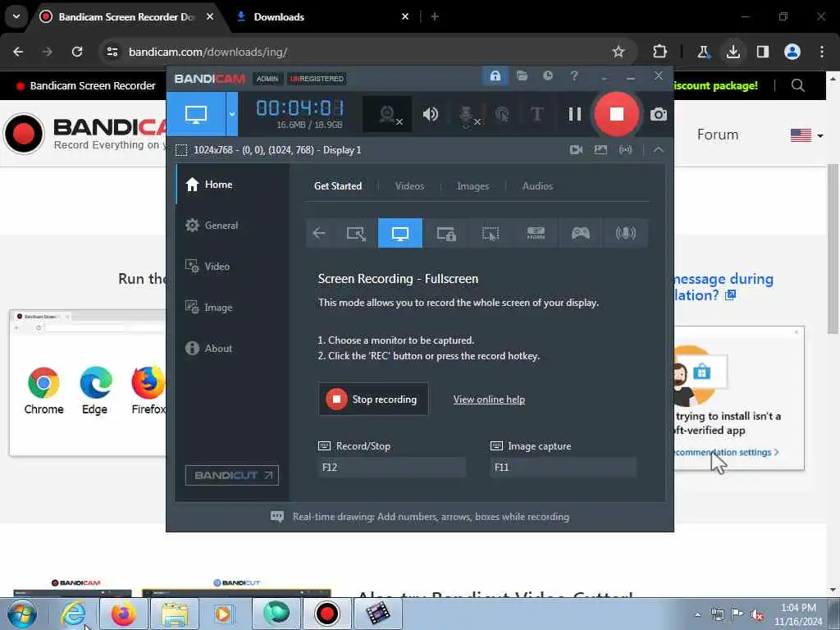Show hidden system tray icons
Image resolution: width=840 pixels, height=630 pixels.
pos(697,614)
